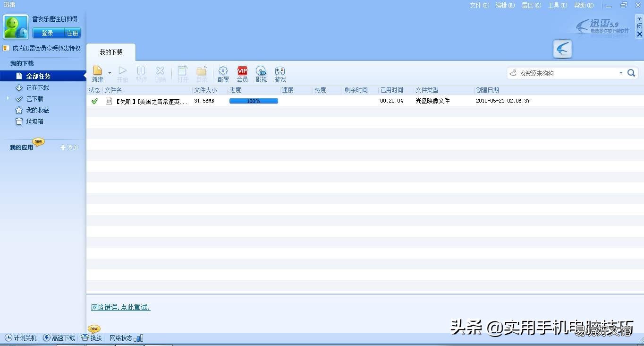The image size is (644, 346).
Task: Open the dropdown arrow next to 新建
Action: pos(110,73)
